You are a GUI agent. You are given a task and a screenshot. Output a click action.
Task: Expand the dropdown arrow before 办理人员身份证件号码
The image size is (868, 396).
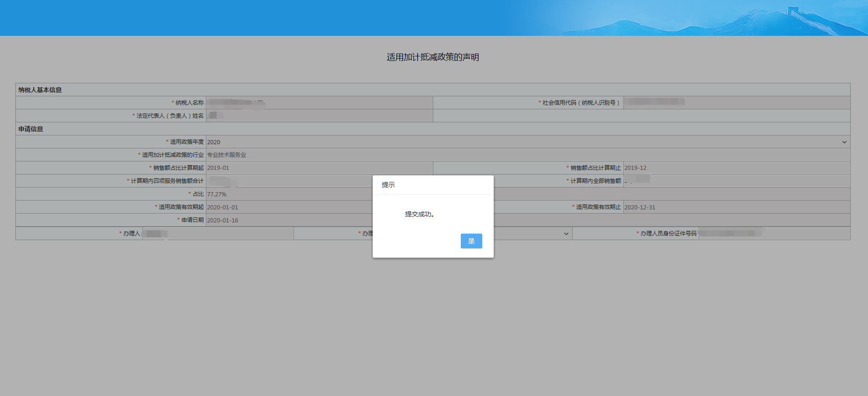566,234
